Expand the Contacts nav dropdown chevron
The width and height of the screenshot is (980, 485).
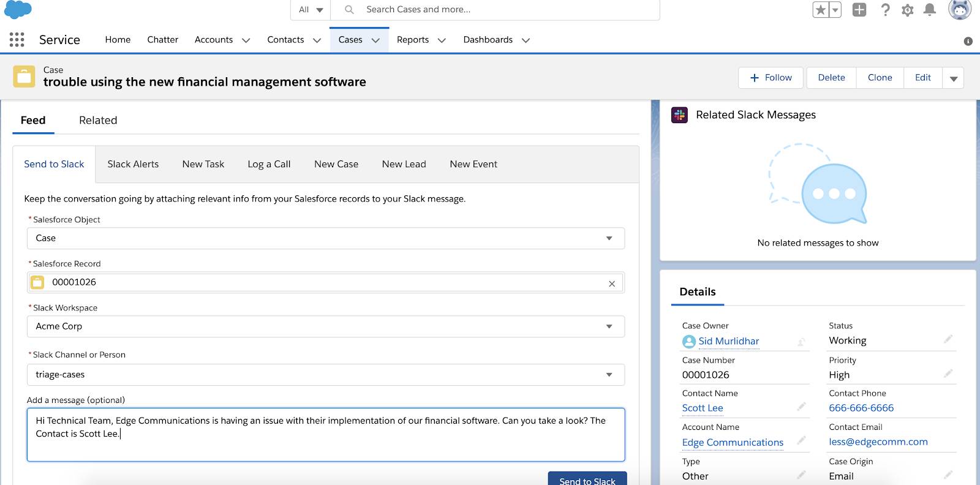(x=317, y=40)
